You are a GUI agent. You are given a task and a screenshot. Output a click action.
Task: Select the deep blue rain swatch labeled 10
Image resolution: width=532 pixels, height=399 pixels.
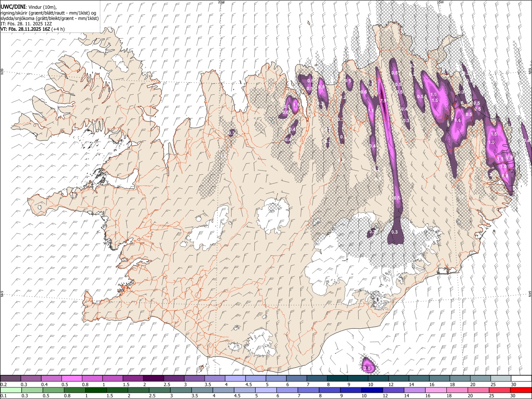[x=372, y=390]
